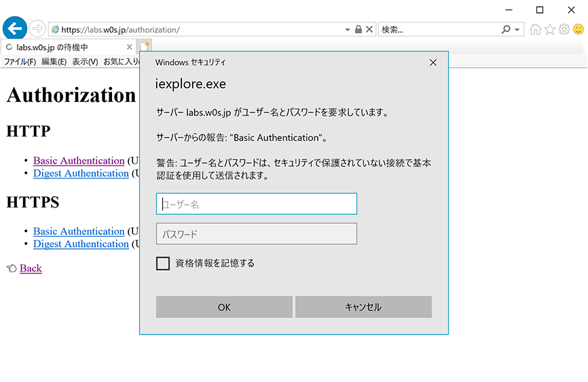Image resolution: width=588 pixels, height=382 pixels.
Task: Click the ユーザー名 input field
Action: [x=256, y=204]
